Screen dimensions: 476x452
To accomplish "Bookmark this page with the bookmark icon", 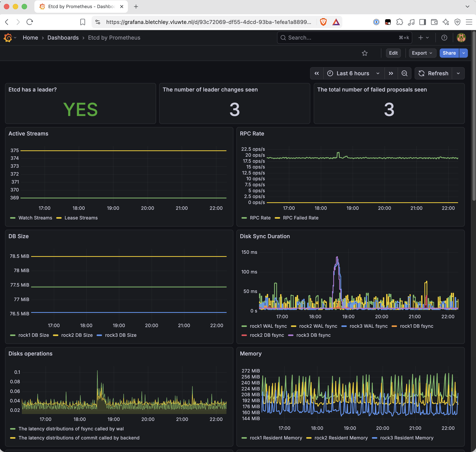I will 83,22.
